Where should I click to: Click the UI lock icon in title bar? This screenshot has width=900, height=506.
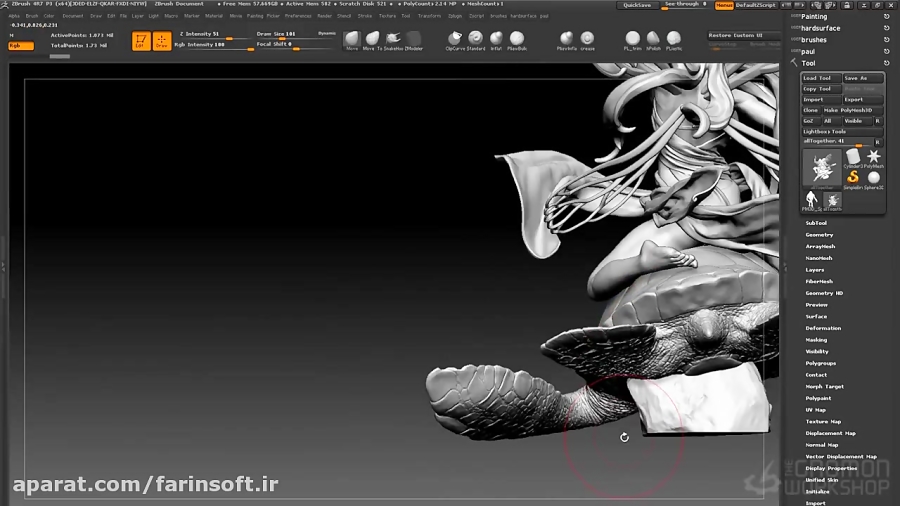pos(847,5)
